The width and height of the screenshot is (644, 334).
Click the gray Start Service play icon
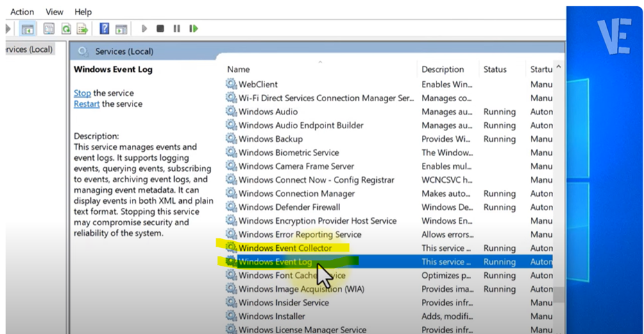click(x=144, y=28)
